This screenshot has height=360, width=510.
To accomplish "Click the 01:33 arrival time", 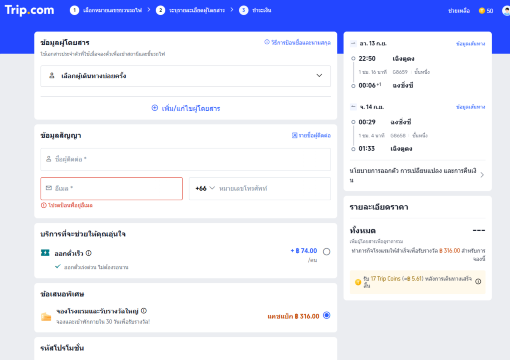I will (x=367, y=149).
